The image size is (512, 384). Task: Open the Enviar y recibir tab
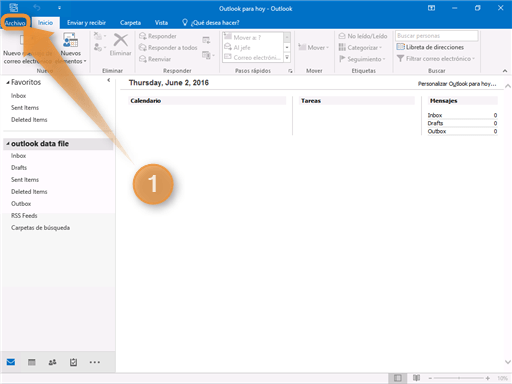86,23
